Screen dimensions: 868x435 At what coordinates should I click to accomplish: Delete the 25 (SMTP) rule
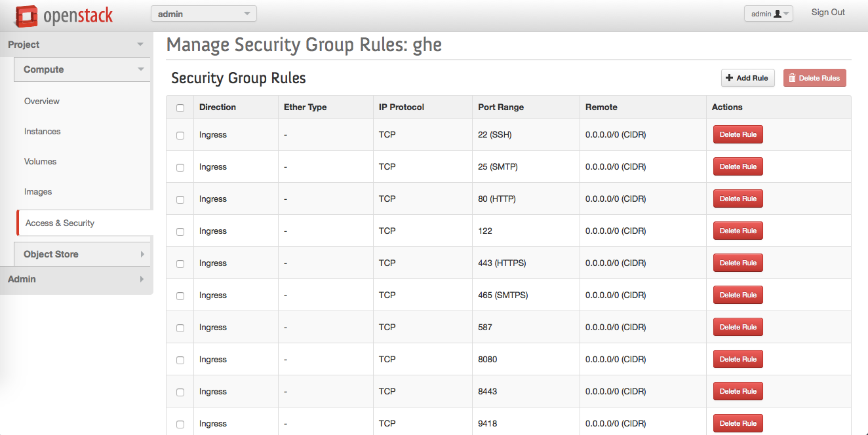point(738,166)
